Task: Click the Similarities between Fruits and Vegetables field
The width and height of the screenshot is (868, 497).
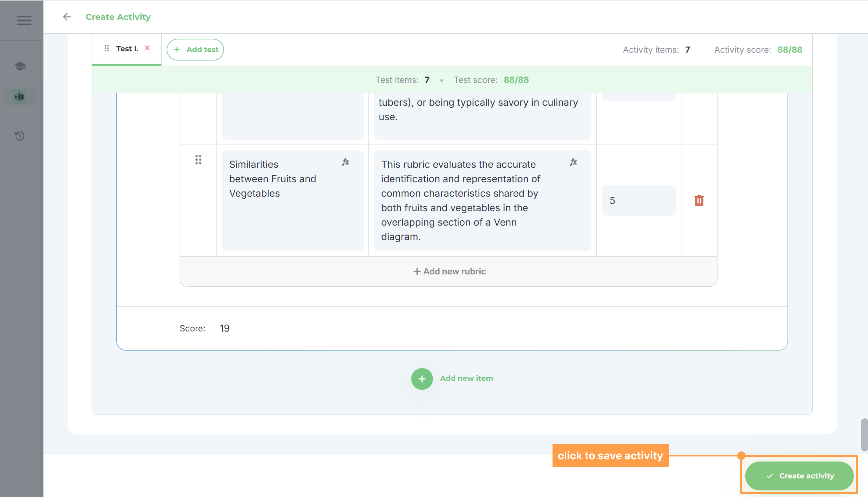Action: coord(292,200)
